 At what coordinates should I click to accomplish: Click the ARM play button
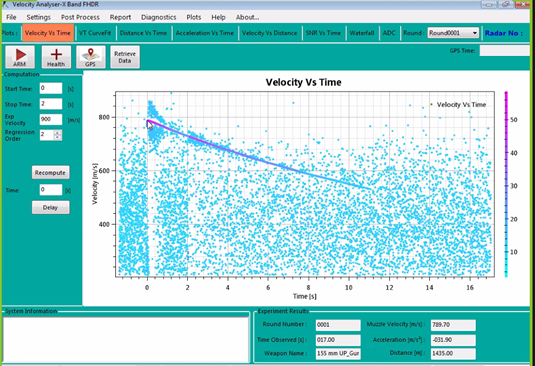[20, 57]
